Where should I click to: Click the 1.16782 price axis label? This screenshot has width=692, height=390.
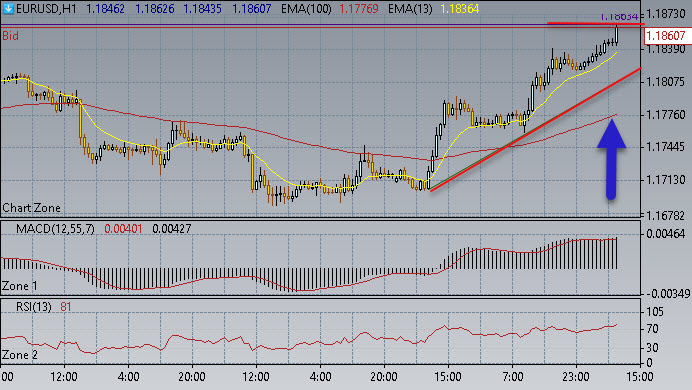click(666, 216)
